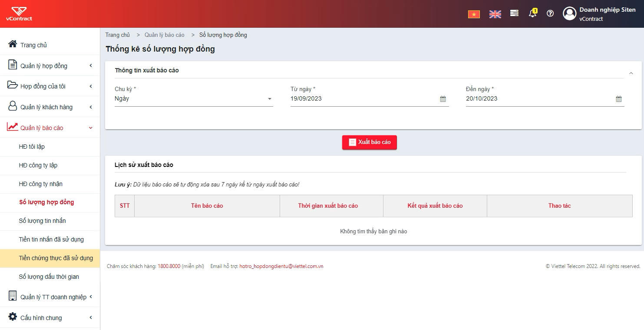Click the STT column header
The width and height of the screenshot is (644, 330).
125,206
